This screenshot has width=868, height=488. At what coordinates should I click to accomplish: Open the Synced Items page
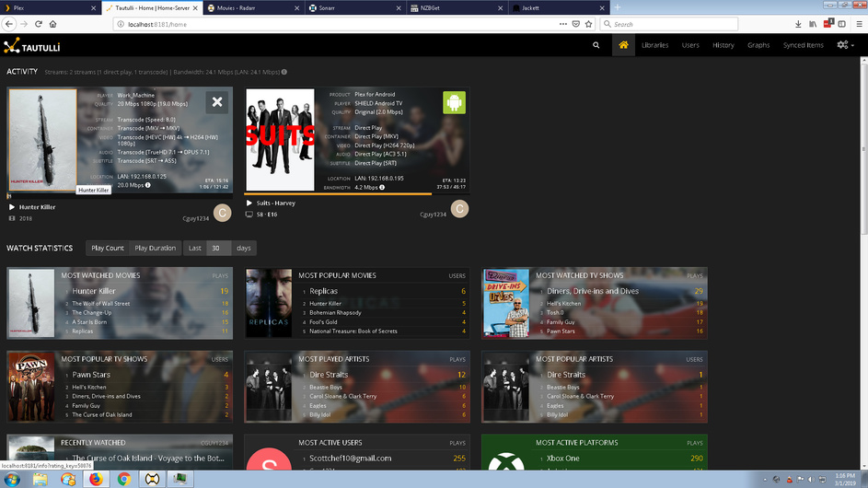804,45
